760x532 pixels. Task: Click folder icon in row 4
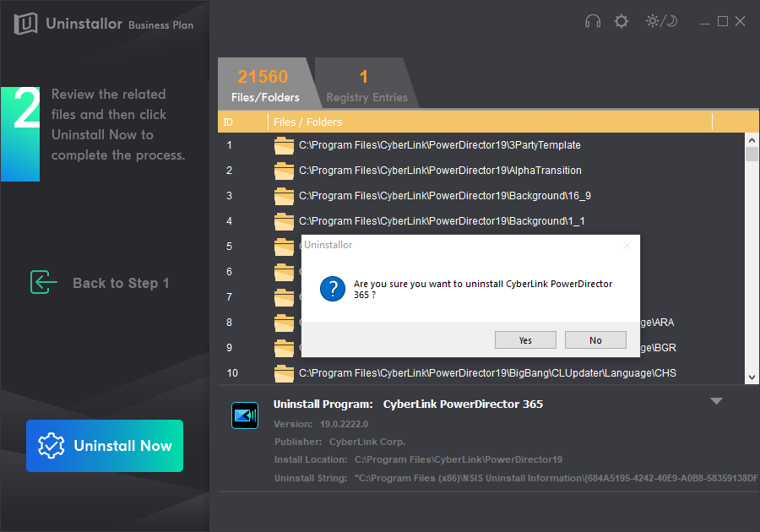[284, 221]
